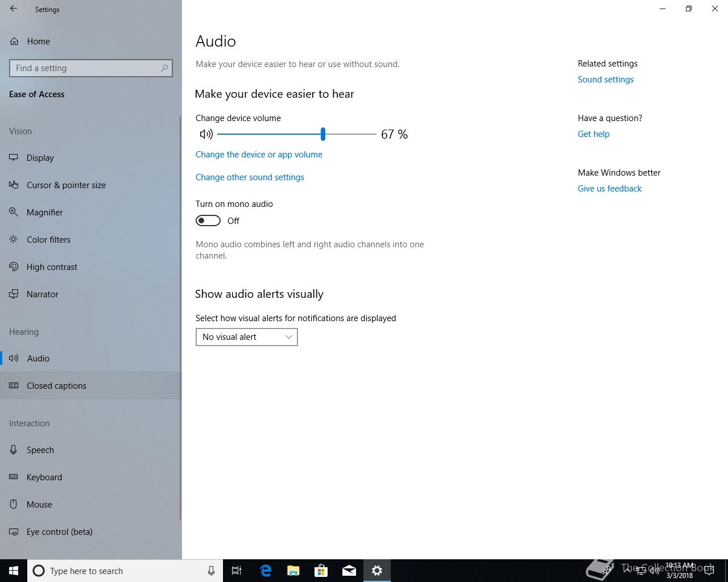The image size is (728, 582).
Task: Open Mail app from taskbar
Action: [349, 571]
